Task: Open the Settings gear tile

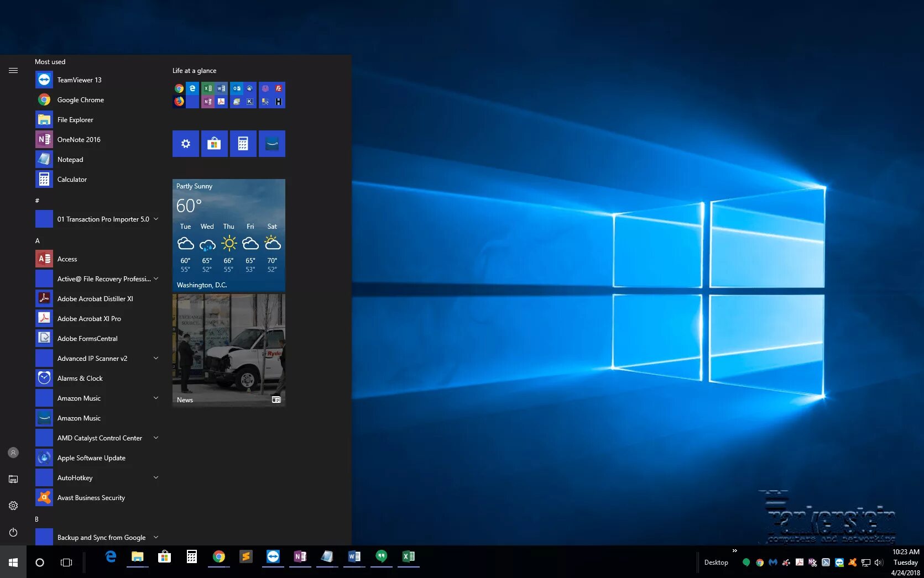Action: click(186, 144)
